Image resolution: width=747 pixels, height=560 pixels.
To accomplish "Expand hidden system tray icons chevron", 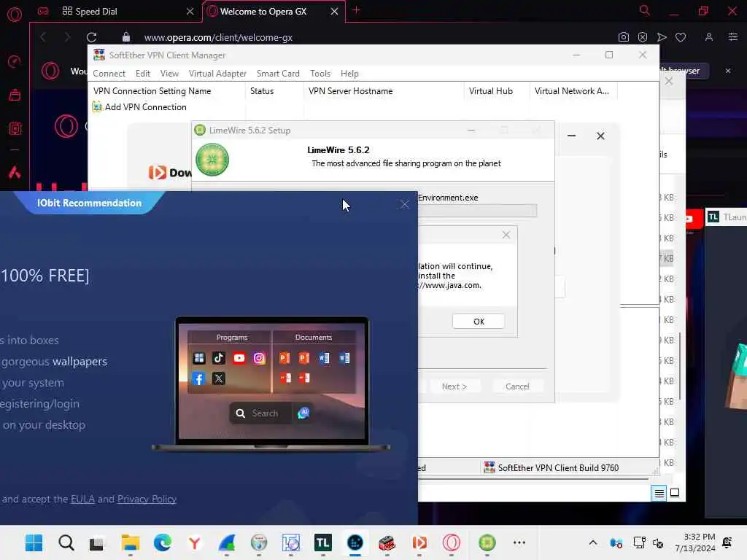I will pos(592,542).
